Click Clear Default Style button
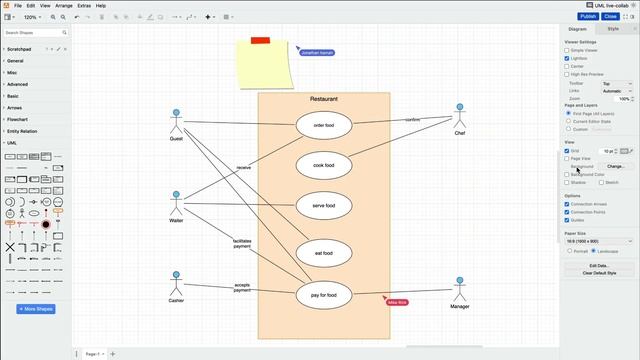640x360 pixels. pos(599,273)
